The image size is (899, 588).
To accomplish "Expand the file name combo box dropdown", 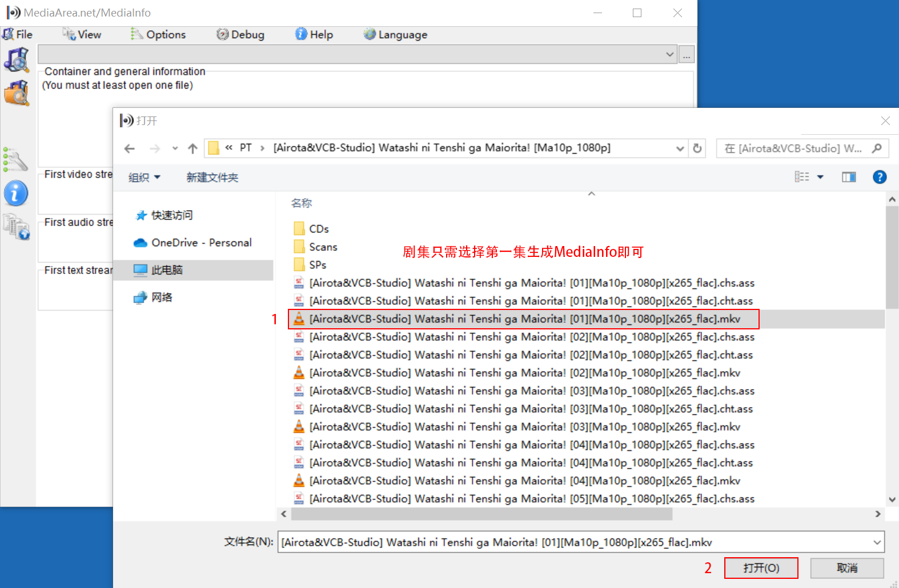I will click(877, 542).
